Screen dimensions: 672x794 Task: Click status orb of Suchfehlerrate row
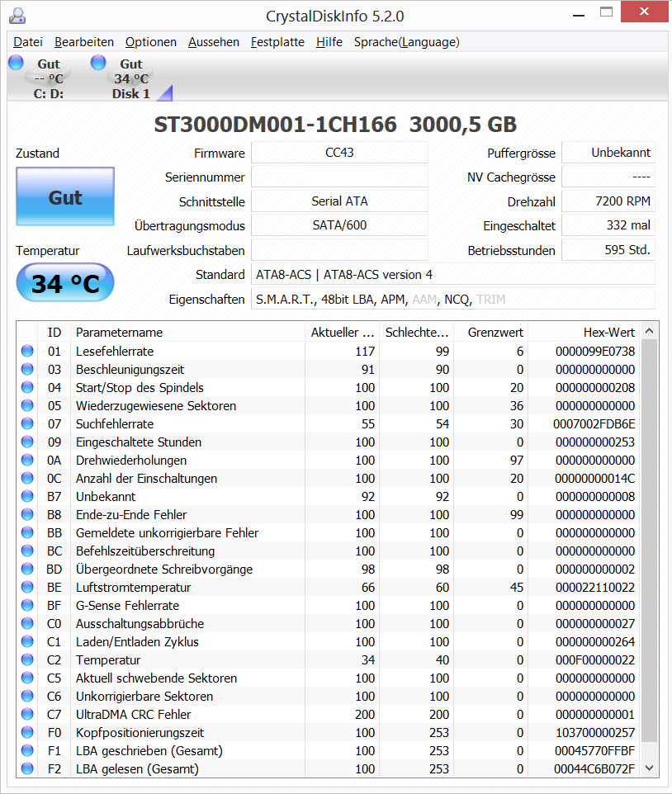tap(27, 424)
